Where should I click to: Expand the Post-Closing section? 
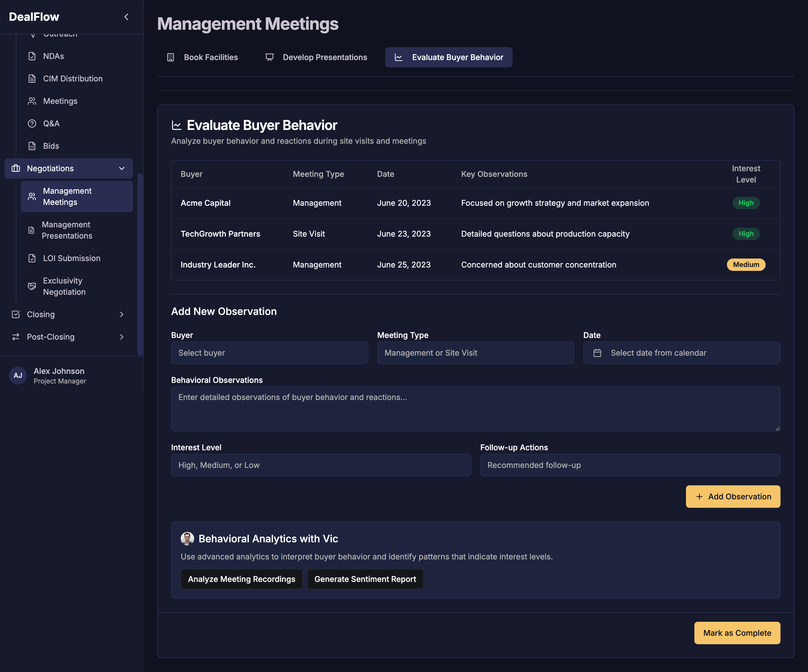pos(121,337)
